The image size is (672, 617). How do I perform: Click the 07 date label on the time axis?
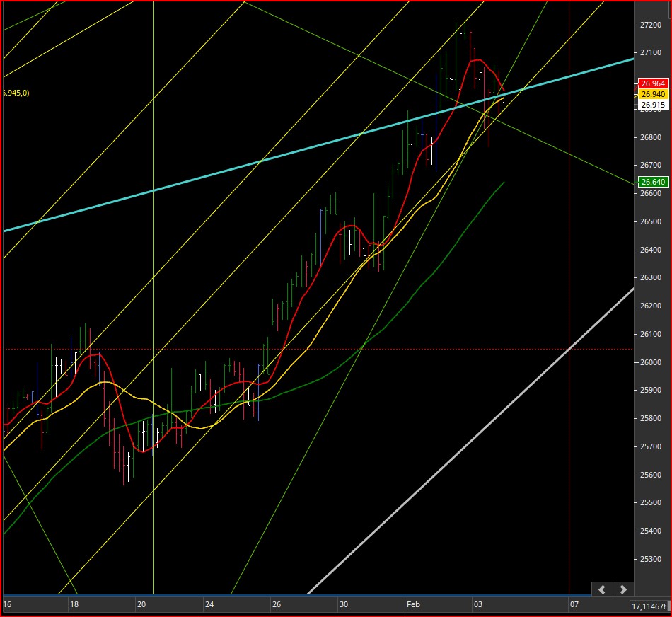pyautogui.click(x=574, y=604)
